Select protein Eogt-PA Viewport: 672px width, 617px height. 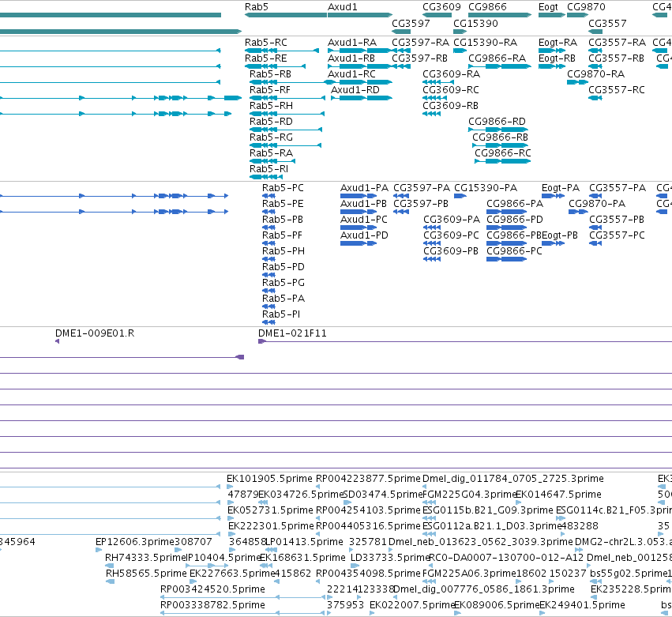tap(561, 188)
